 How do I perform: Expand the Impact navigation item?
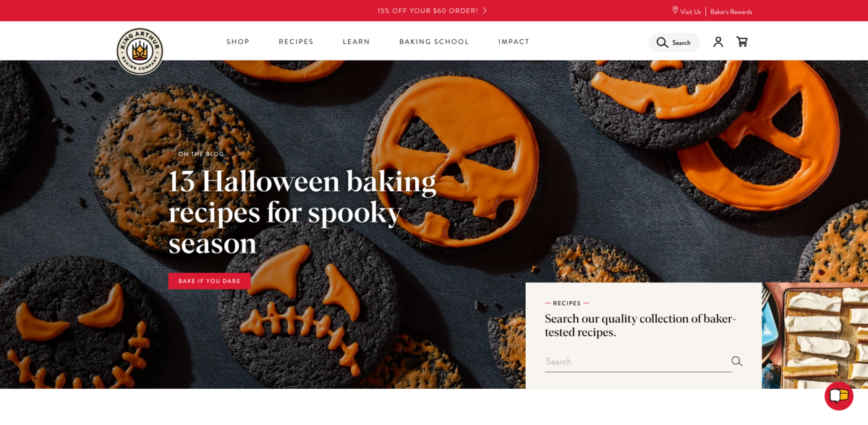pyautogui.click(x=514, y=42)
